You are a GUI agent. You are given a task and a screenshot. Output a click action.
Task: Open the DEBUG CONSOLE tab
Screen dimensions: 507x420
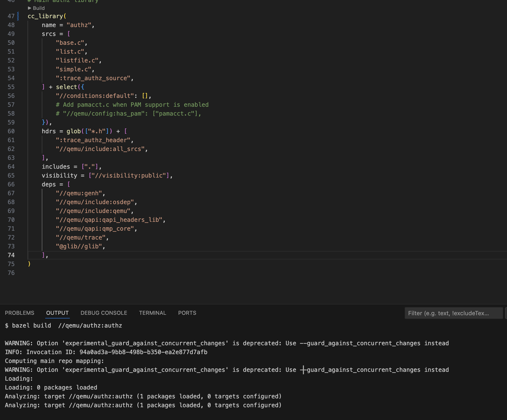(104, 313)
